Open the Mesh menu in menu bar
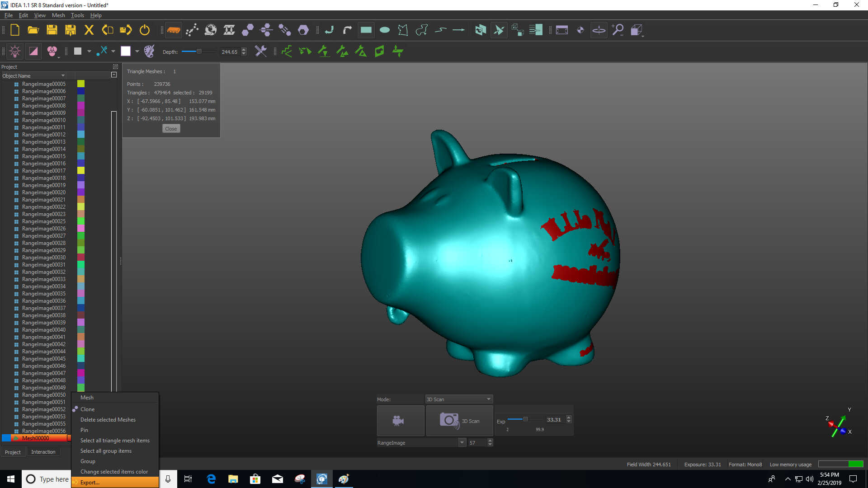Image resolution: width=868 pixels, height=488 pixels. pos(58,15)
